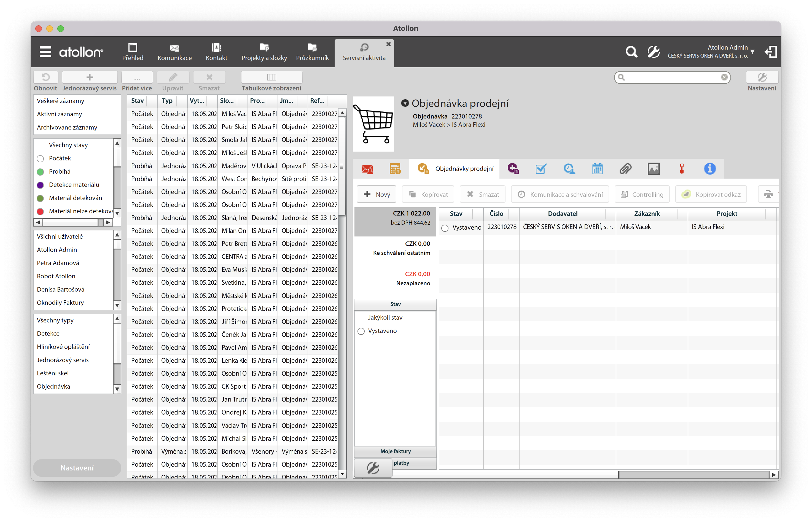Expand the Moje faktury section
Image resolution: width=812 pixels, height=522 pixels.
pyautogui.click(x=395, y=451)
